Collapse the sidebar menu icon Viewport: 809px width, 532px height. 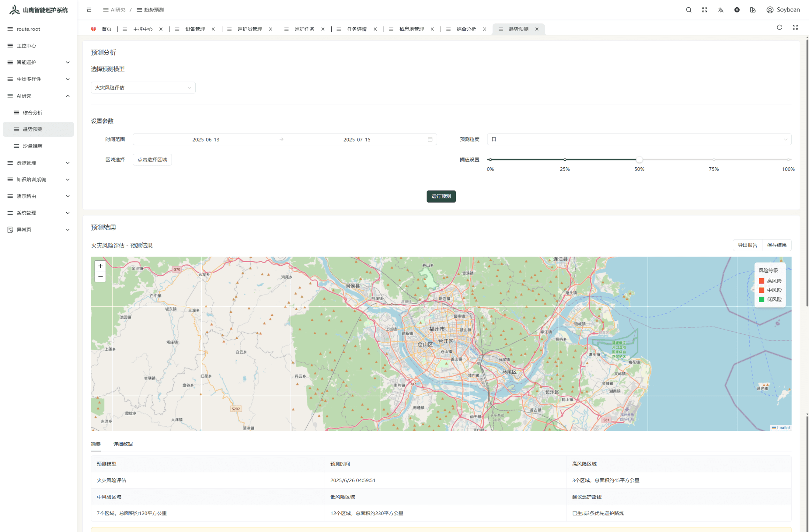click(x=89, y=10)
